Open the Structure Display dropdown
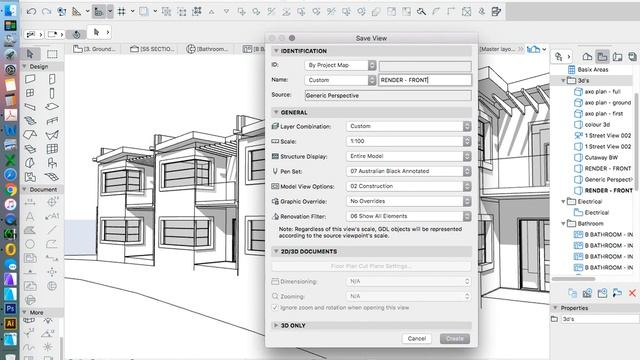This screenshot has height=360, width=640. point(409,156)
